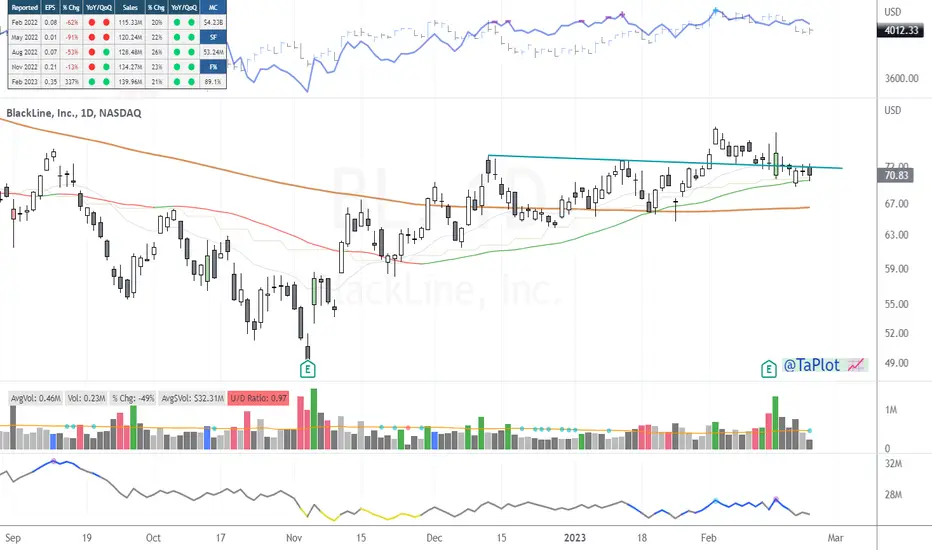Screen dimensions: 932x550
Task: Click the 59.00 price axis label
Action: click(896, 269)
